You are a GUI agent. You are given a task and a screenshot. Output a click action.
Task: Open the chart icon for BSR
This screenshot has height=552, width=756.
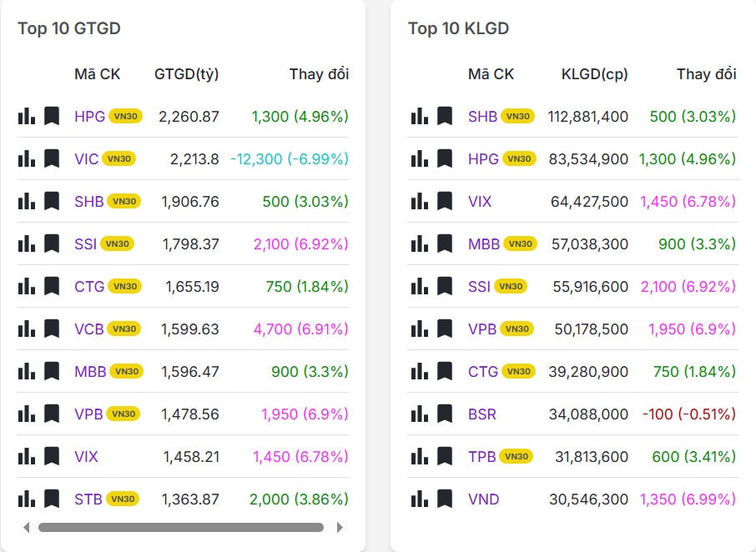418,414
